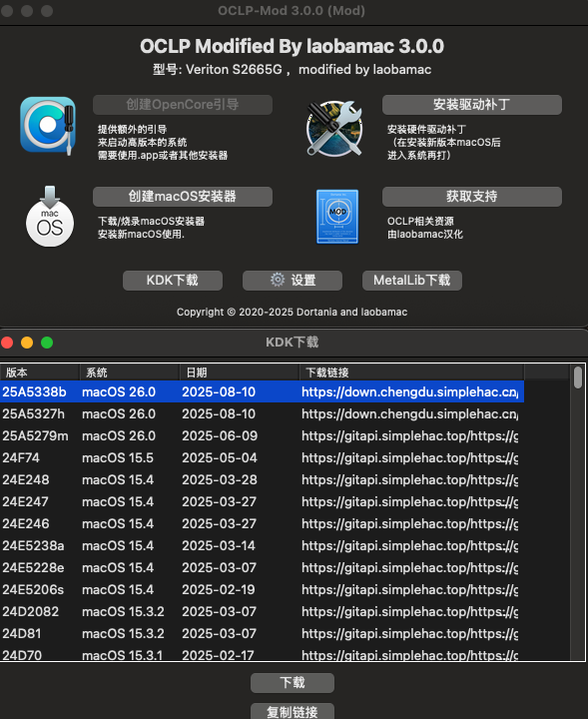
Task: Select the 24E5238a row
Action: coord(262,546)
